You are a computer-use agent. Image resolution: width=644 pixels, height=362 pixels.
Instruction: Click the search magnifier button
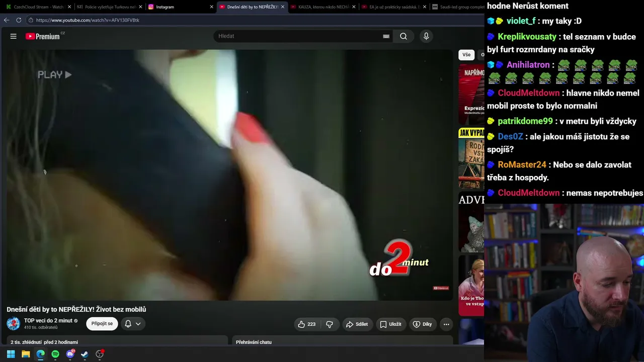point(404,36)
